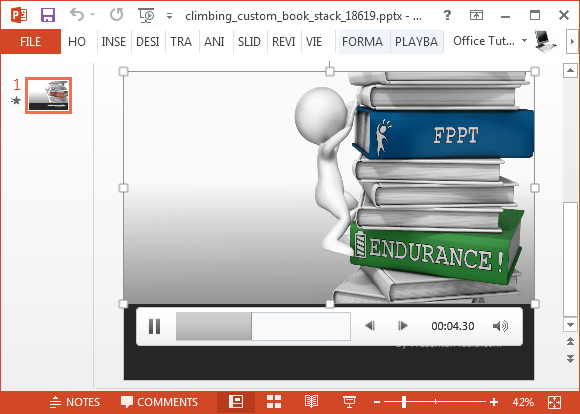Pause the video playback
The width and height of the screenshot is (580, 414).
click(x=154, y=326)
